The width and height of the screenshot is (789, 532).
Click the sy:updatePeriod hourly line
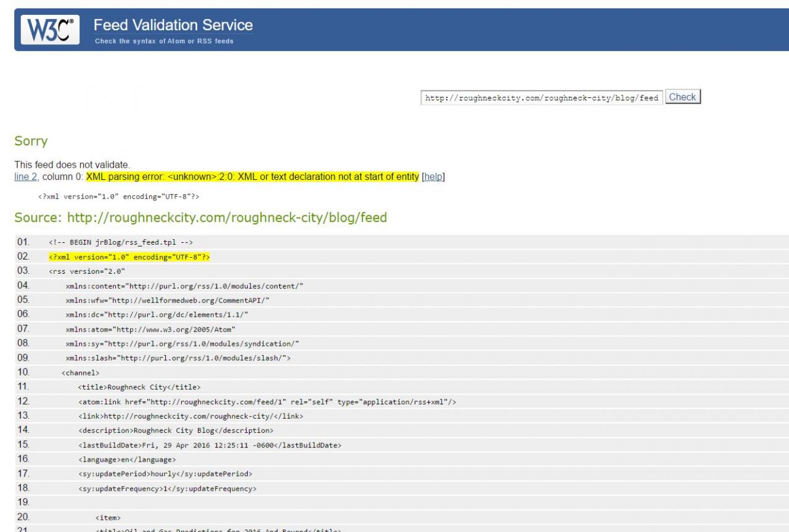(165, 474)
